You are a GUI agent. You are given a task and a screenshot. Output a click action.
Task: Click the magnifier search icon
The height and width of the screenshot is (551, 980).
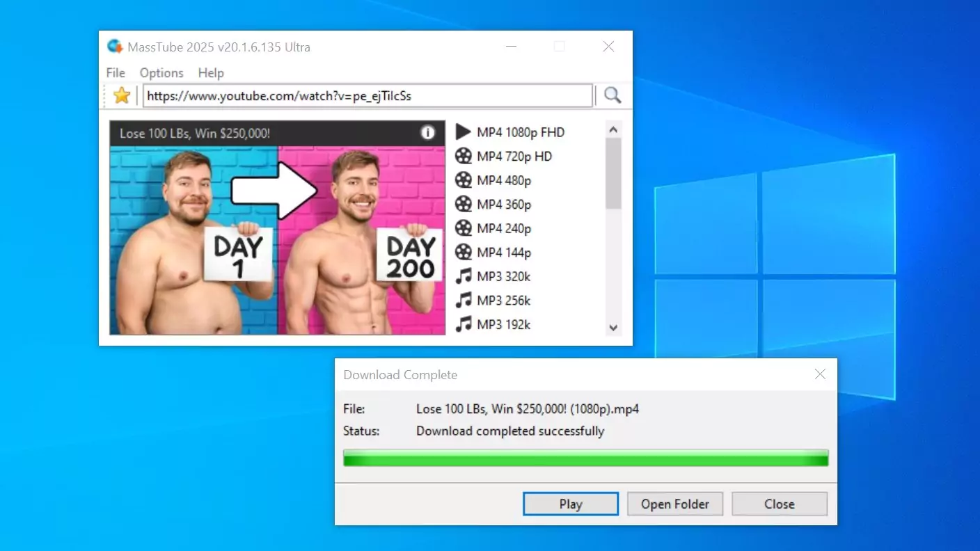click(x=612, y=95)
